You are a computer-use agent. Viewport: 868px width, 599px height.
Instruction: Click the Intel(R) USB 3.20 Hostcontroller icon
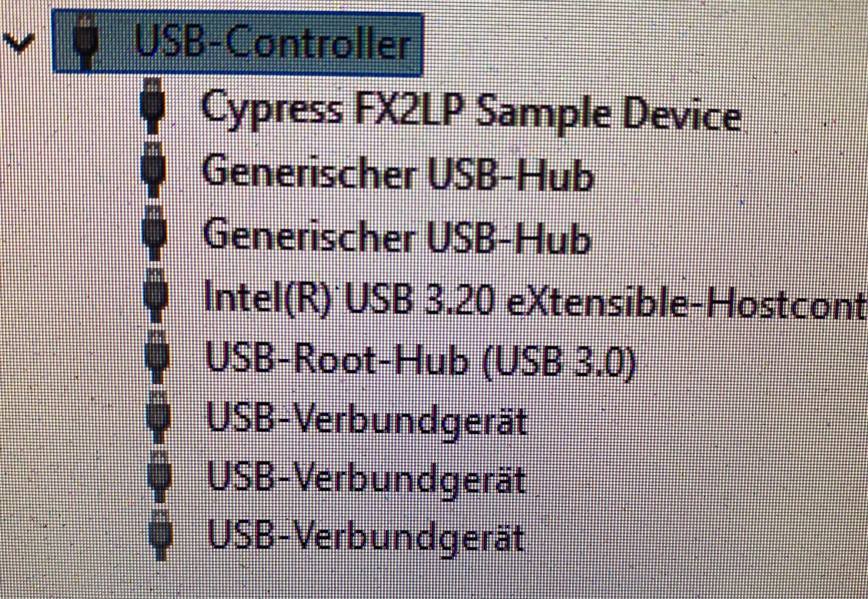click(156, 295)
